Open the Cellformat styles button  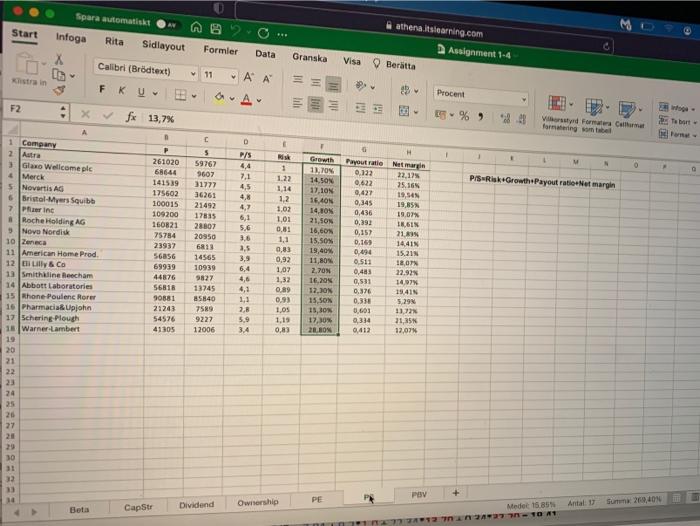coord(629,116)
